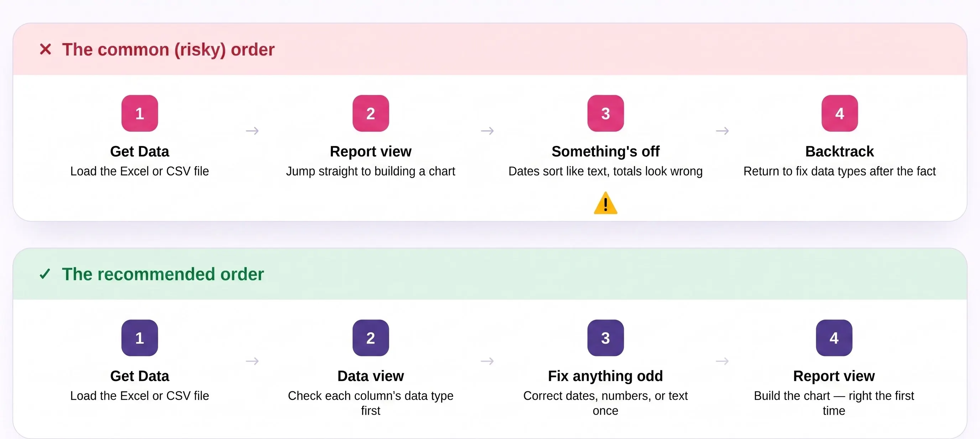The width and height of the screenshot is (980, 439).
Task: Click arrow between pink Get Data and Report view
Action: coord(252,131)
